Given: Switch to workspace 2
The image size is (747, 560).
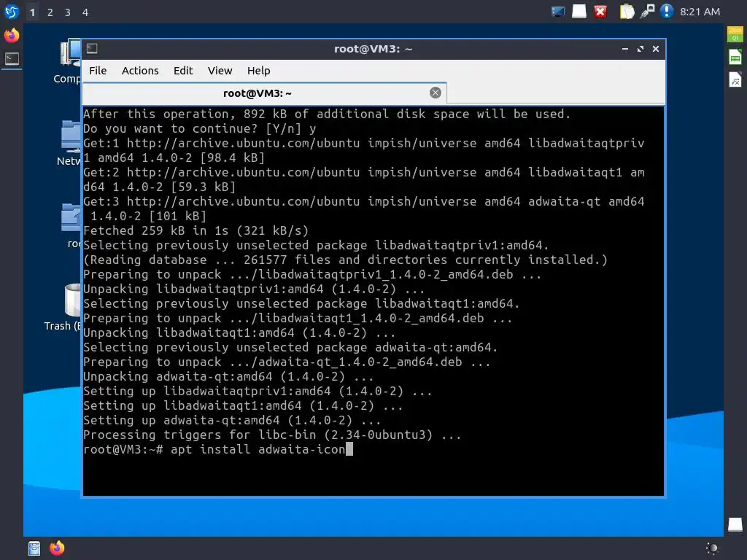Looking at the screenshot, I should point(50,12).
